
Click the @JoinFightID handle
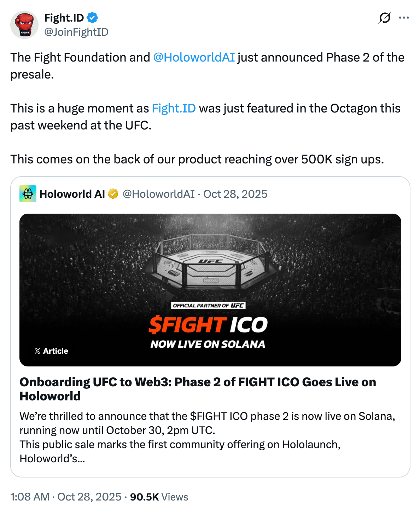pyautogui.click(x=76, y=32)
